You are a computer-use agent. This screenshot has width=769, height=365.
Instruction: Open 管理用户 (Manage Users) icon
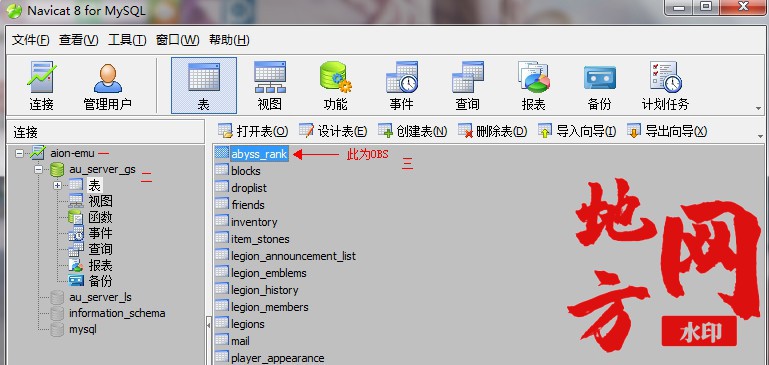(x=107, y=85)
